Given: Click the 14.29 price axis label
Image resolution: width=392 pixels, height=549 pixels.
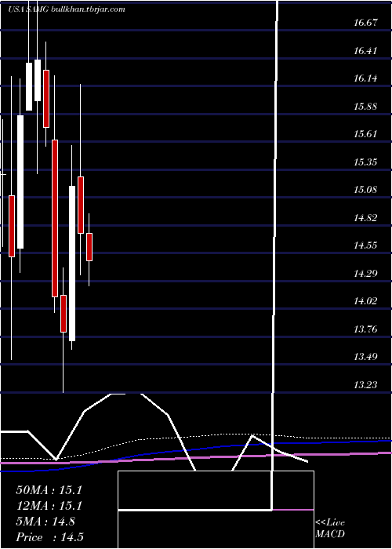Looking at the screenshot, I should coord(365,274).
